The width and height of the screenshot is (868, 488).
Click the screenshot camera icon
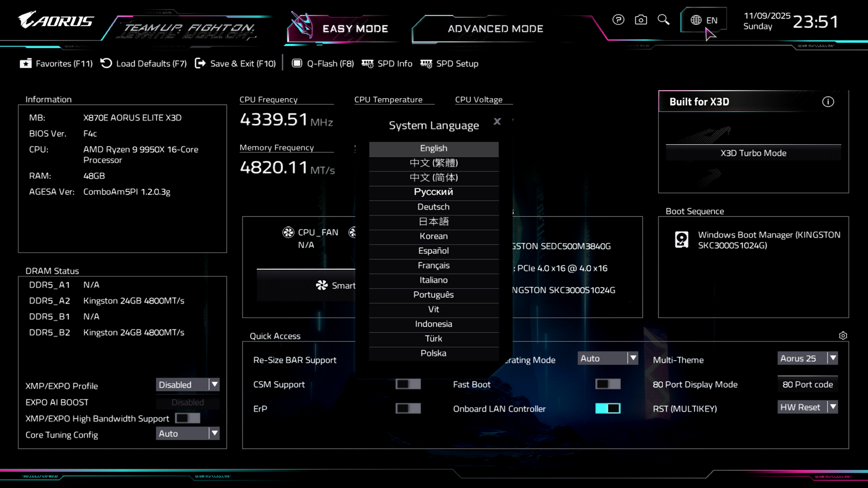[x=641, y=20]
